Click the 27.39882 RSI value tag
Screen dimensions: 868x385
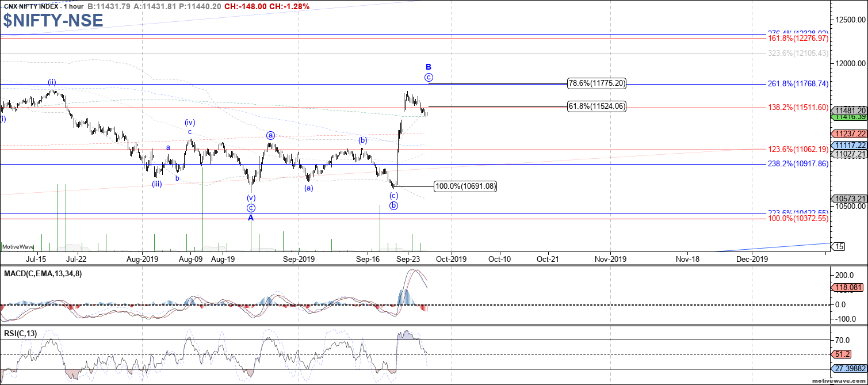(x=850, y=368)
